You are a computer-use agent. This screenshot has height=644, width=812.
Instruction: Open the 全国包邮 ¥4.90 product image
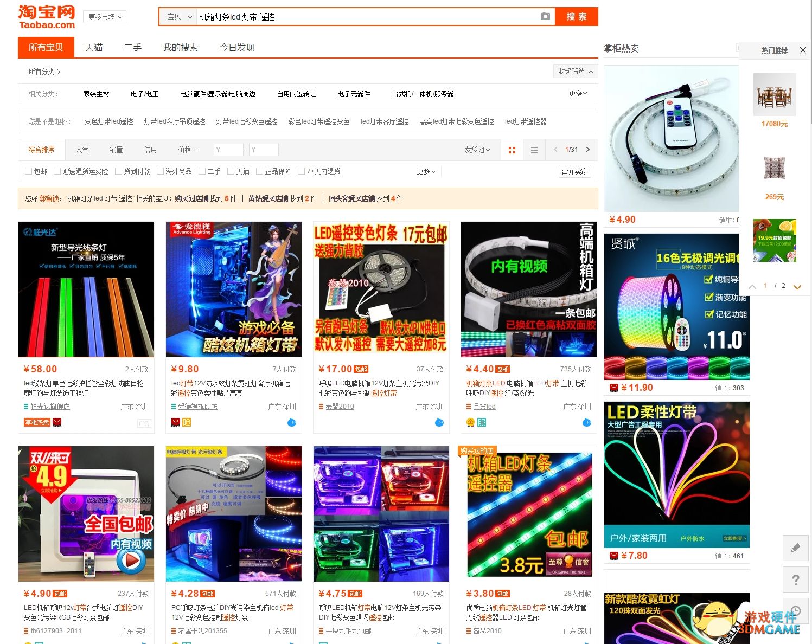pyautogui.click(x=86, y=514)
